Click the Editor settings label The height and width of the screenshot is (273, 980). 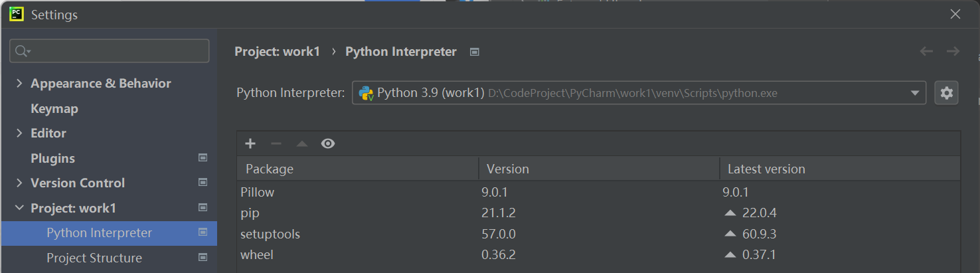coord(48,133)
